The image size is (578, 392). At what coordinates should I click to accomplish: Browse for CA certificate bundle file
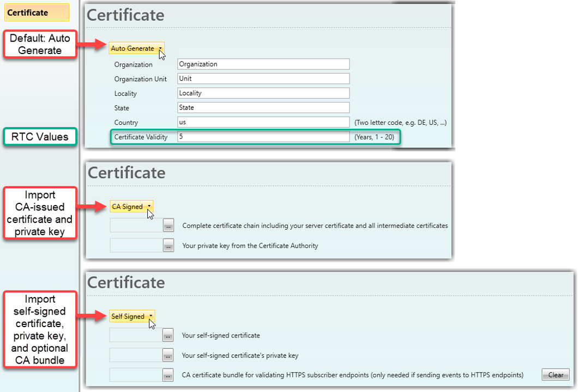click(168, 375)
